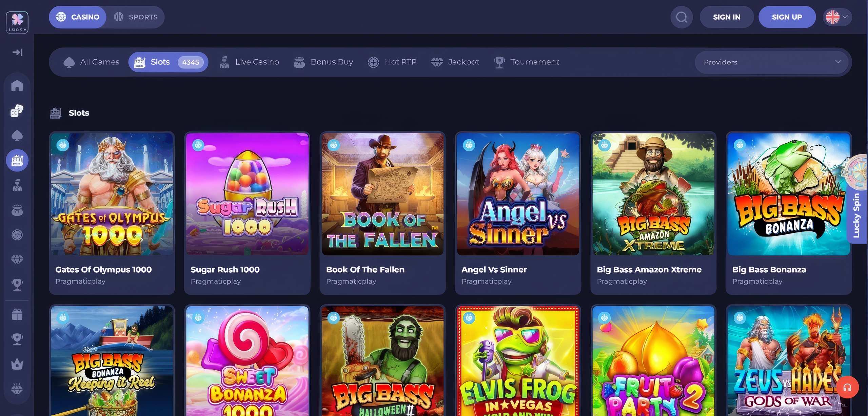Click the Sign Up button
868x416 pixels.
tap(787, 17)
